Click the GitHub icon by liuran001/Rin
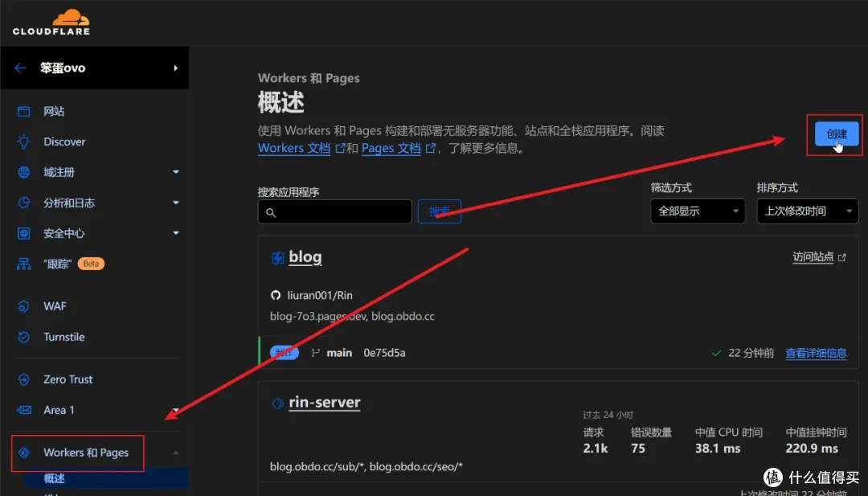Screen dimensions: 868x496 [x=275, y=295]
